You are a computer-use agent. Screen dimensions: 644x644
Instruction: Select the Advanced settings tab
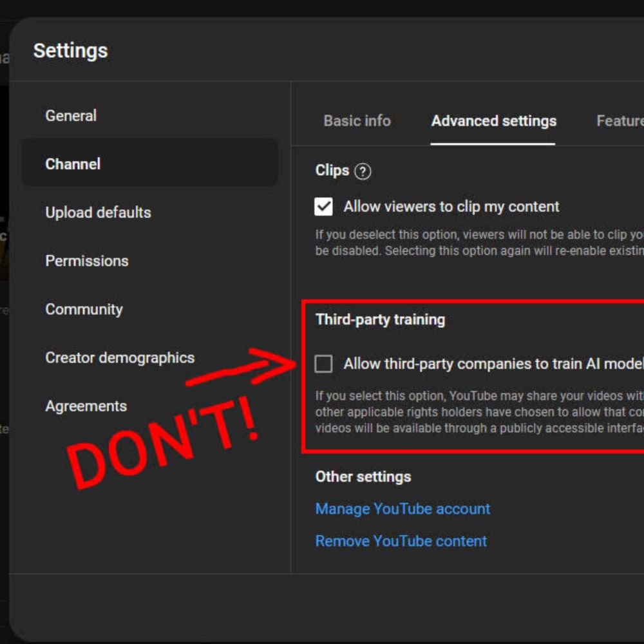(494, 121)
